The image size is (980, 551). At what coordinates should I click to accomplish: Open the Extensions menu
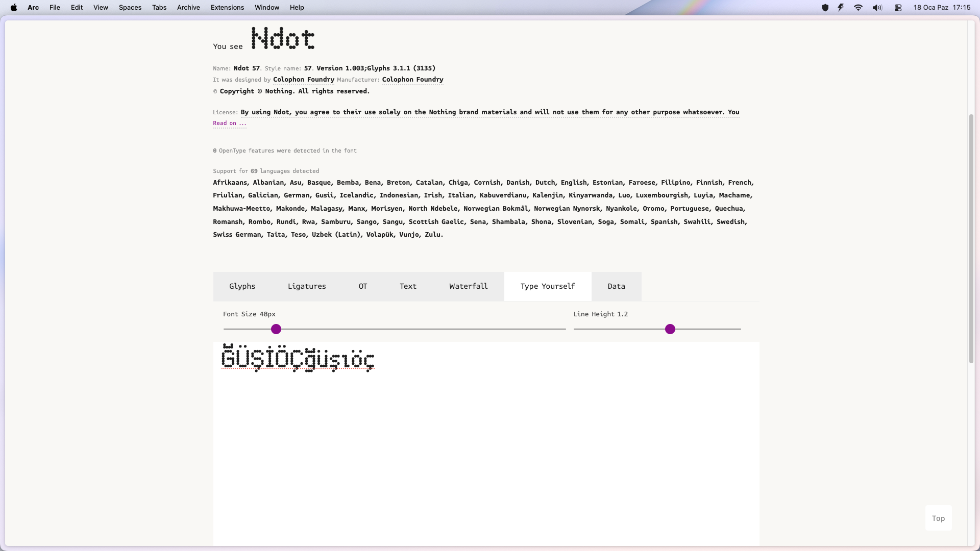tap(227, 8)
